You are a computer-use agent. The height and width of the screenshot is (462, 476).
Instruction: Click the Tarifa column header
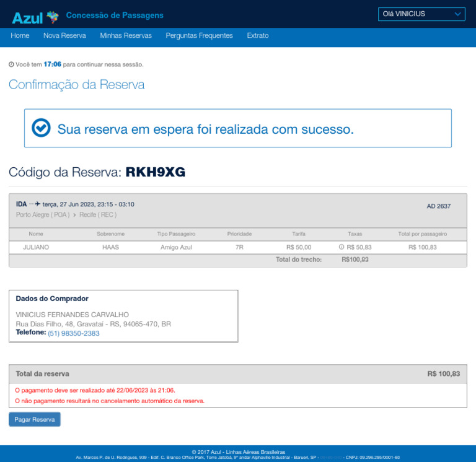click(x=299, y=234)
